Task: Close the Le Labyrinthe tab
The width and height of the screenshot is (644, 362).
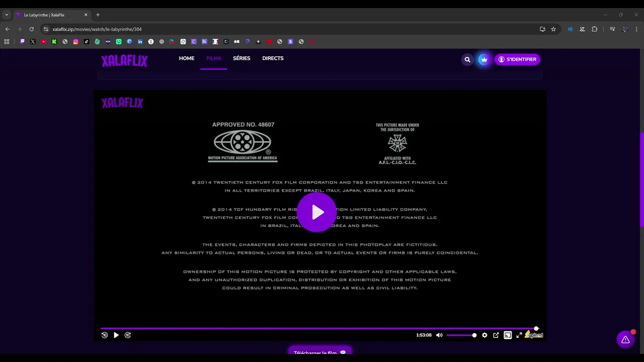Action: [x=86, y=15]
